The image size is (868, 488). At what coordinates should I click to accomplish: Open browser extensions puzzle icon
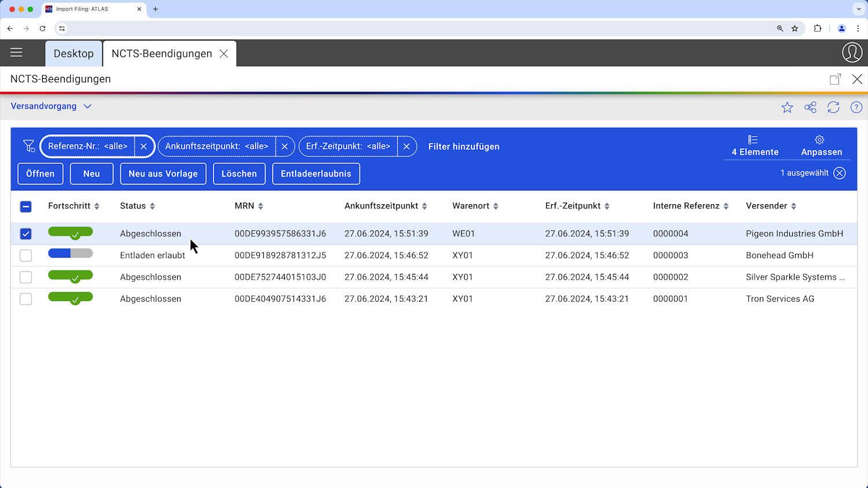pos(818,28)
